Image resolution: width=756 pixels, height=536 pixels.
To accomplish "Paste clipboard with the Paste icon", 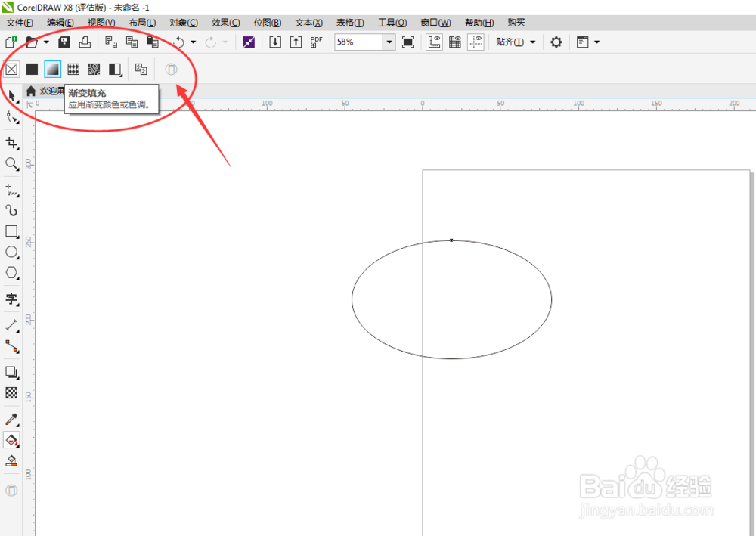I will tap(153, 42).
